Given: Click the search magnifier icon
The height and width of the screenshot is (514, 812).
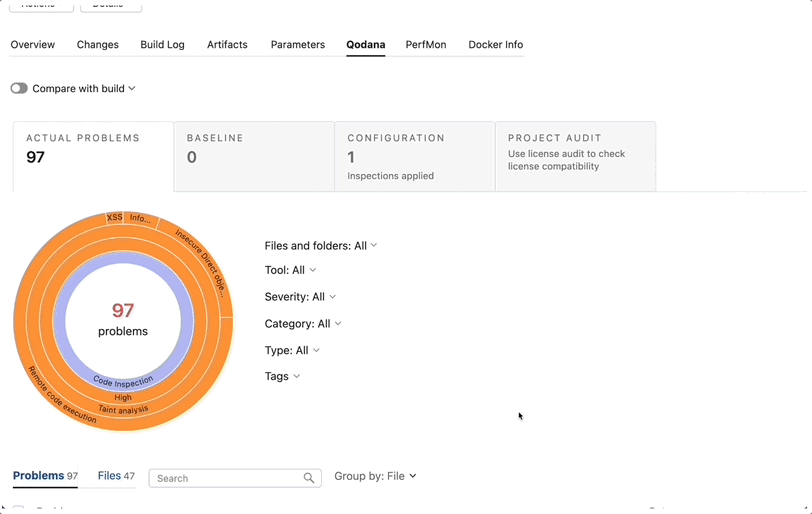Looking at the screenshot, I should click(x=309, y=478).
